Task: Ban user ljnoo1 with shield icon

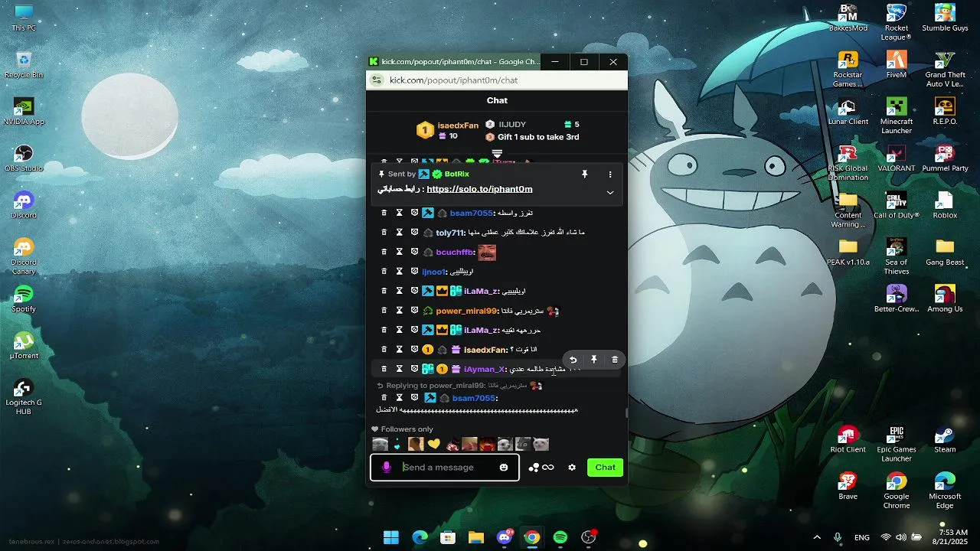Action: click(x=414, y=272)
